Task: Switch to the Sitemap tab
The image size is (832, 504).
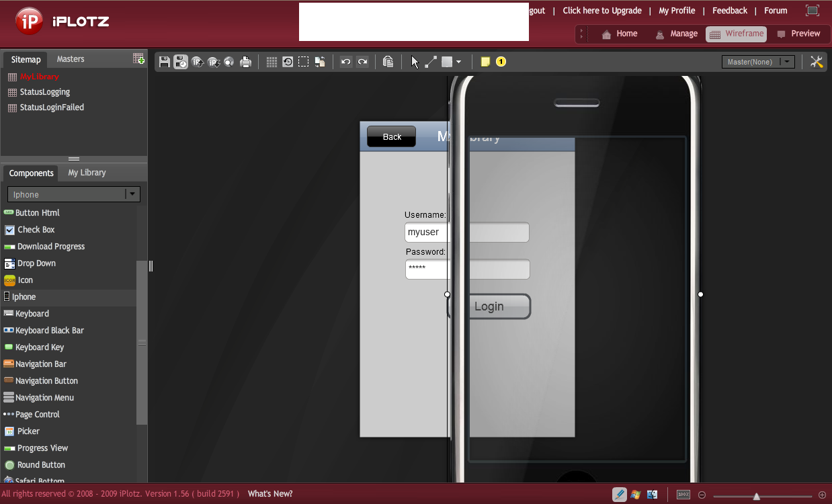Action: pos(26,59)
